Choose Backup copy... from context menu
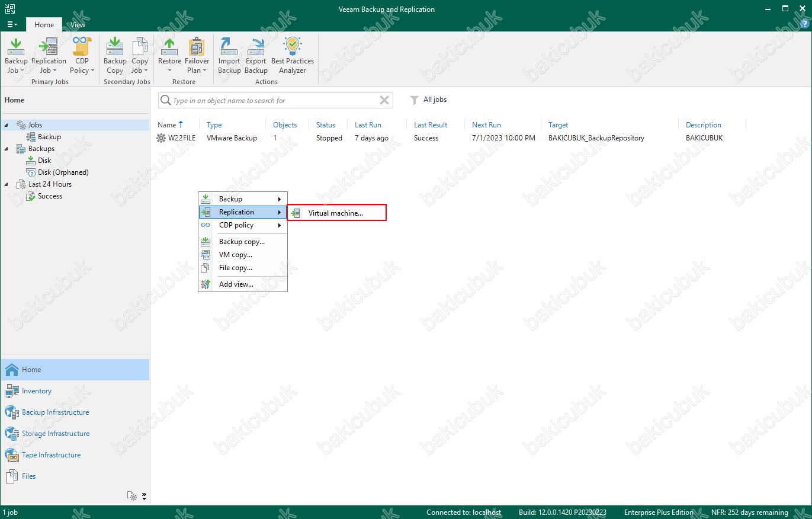 (243, 242)
